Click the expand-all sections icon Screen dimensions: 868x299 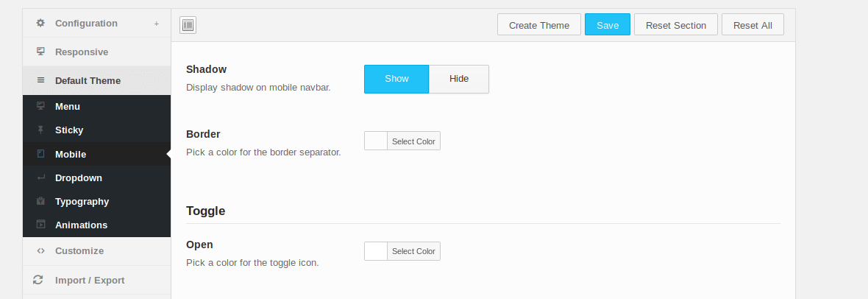coord(188,25)
